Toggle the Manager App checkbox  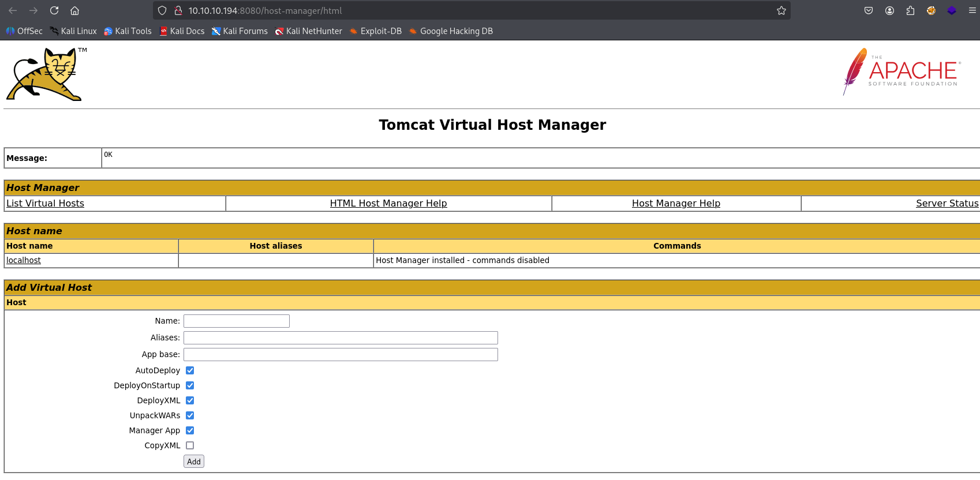190,430
